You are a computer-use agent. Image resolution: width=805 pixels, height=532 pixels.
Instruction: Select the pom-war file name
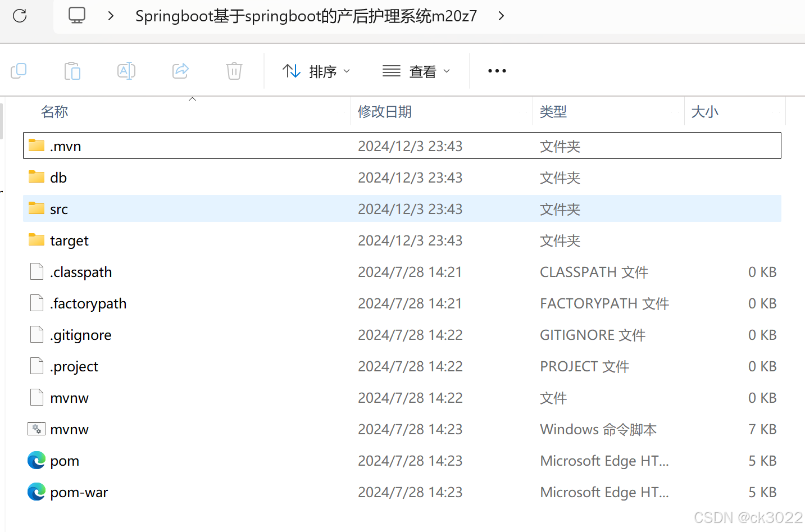(79, 493)
